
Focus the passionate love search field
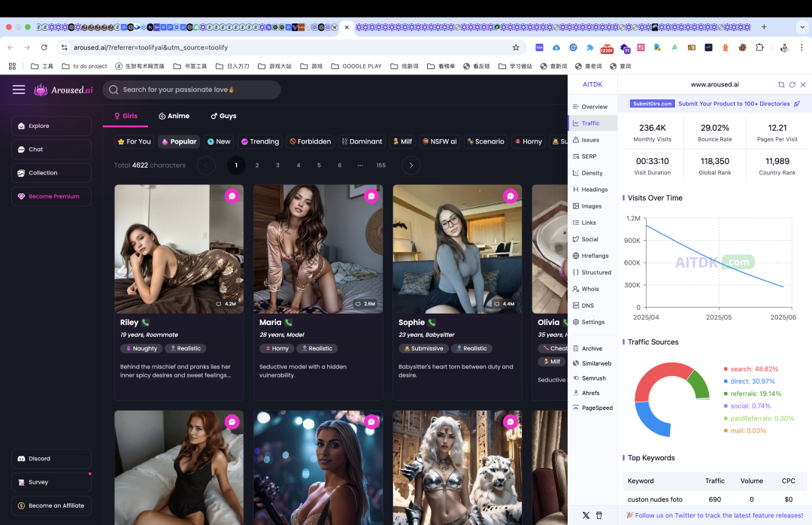[x=192, y=90]
